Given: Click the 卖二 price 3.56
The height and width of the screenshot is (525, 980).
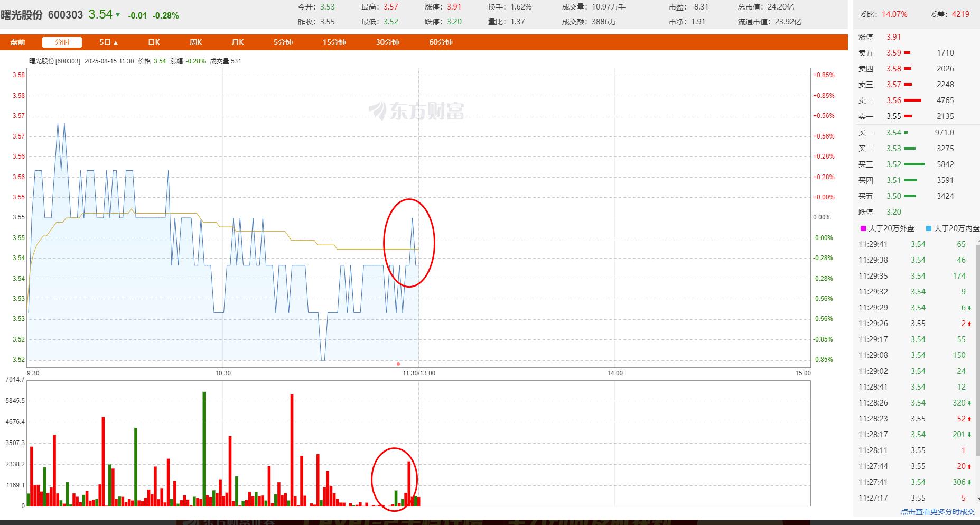Looking at the screenshot, I should (894, 100).
